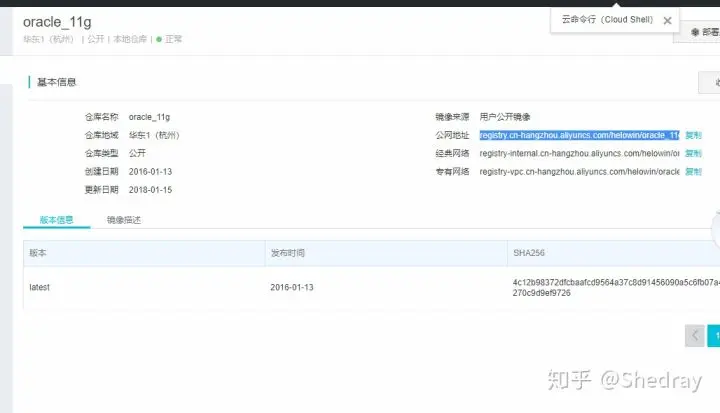Click 镜像来源 value 用户公开镜像

(505, 117)
